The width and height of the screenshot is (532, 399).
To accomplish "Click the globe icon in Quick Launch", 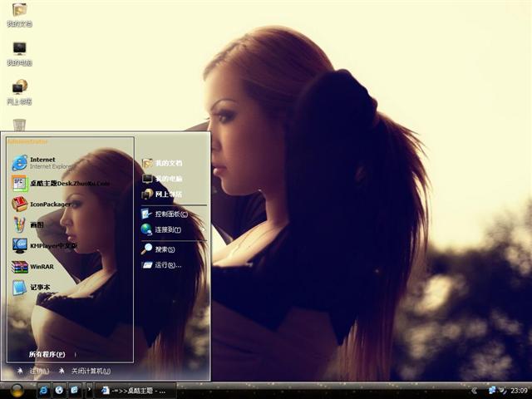I will [59, 391].
